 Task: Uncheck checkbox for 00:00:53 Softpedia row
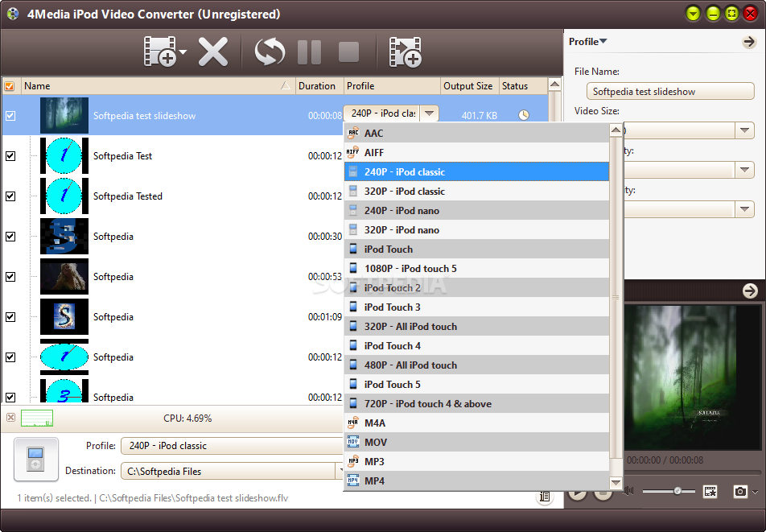[10, 277]
